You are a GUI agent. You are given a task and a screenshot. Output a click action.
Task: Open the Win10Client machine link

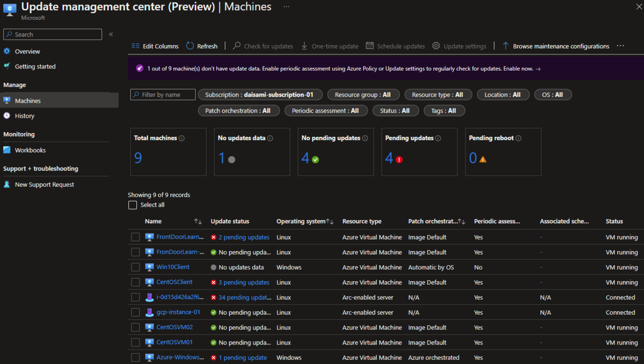click(x=173, y=267)
